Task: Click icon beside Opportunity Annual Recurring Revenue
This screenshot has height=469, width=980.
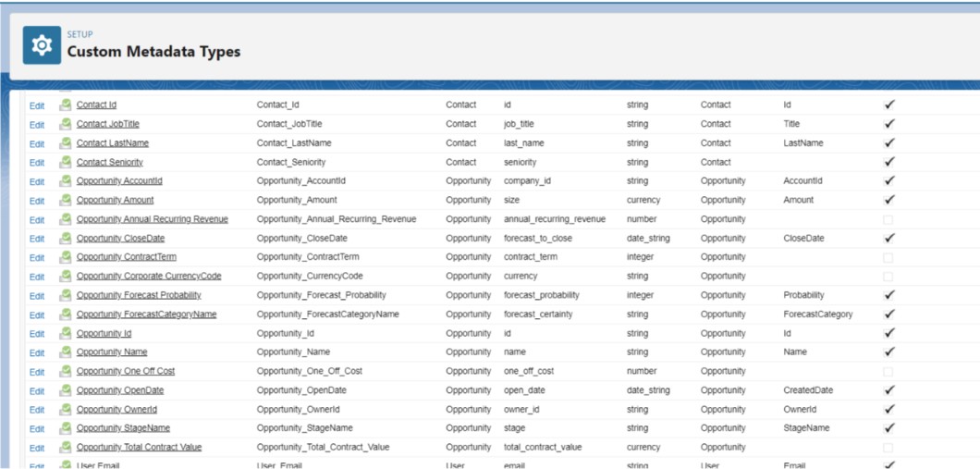Action: 66,219
